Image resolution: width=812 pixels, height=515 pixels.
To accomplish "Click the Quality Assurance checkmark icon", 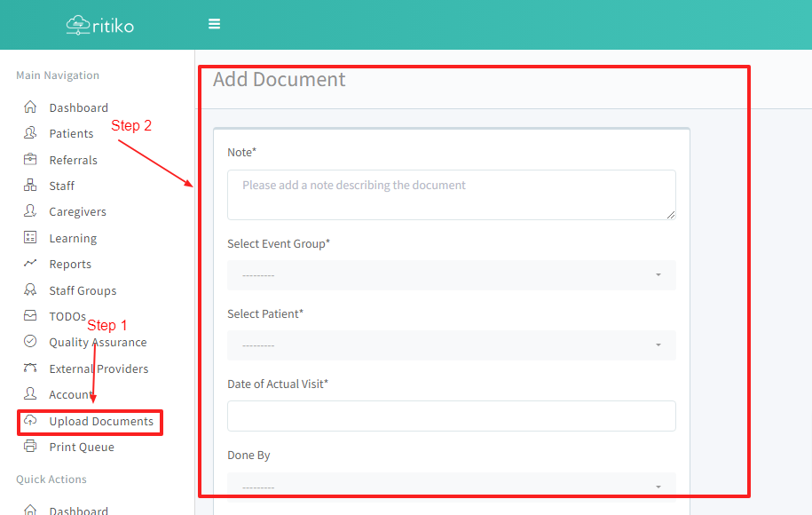I will [30, 342].
